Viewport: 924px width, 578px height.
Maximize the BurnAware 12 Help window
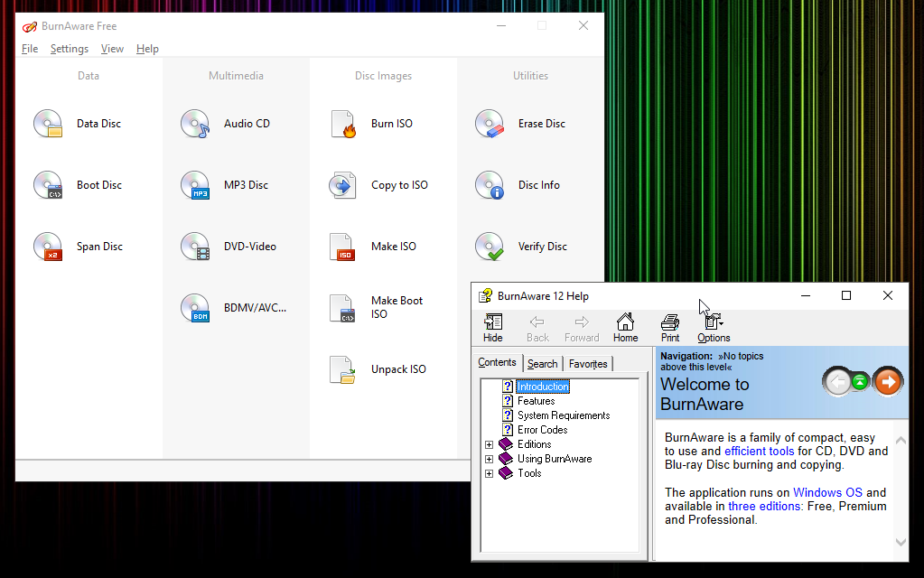coord(846,295)
